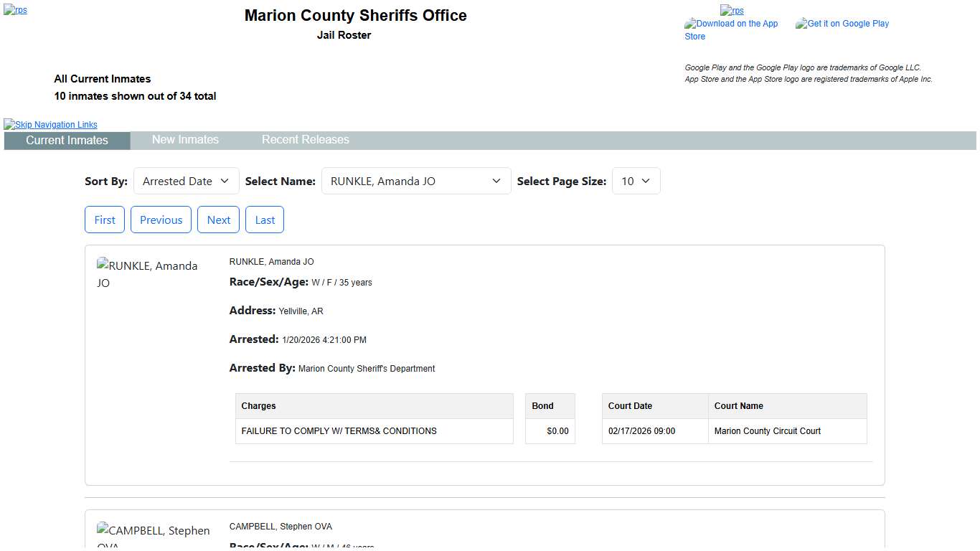Click RUNKLE, Amanda JO mugshot thumbnail

click(x=147, y=274)
